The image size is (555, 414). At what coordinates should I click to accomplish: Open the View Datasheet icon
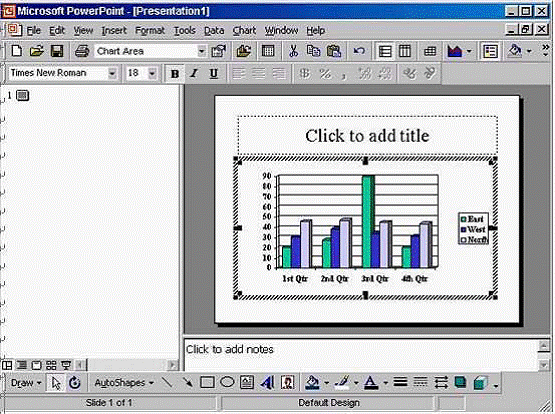pyautogui.click(x=268, y=51)
